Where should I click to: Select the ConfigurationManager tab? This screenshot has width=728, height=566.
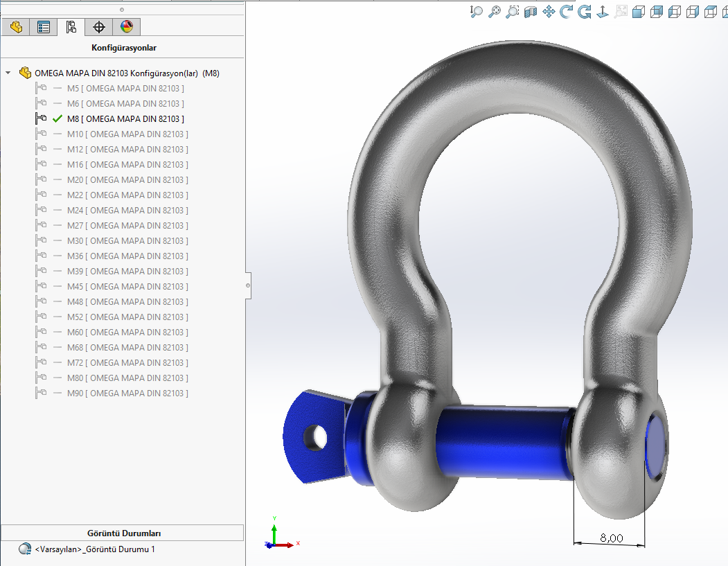(x=71, y=28)
